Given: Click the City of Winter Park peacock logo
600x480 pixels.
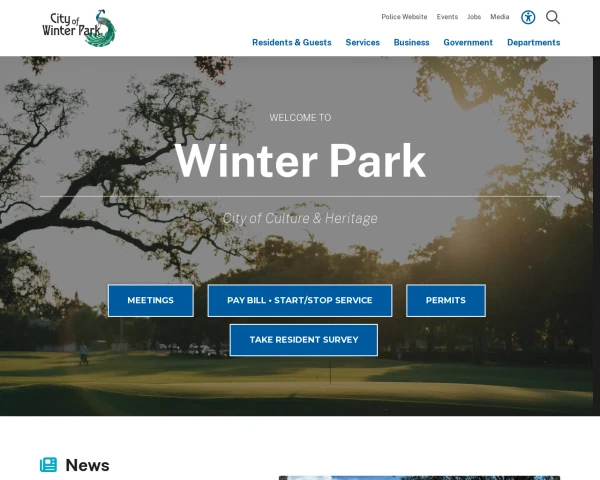Looking at the screenshot, I should coord(79,28).
